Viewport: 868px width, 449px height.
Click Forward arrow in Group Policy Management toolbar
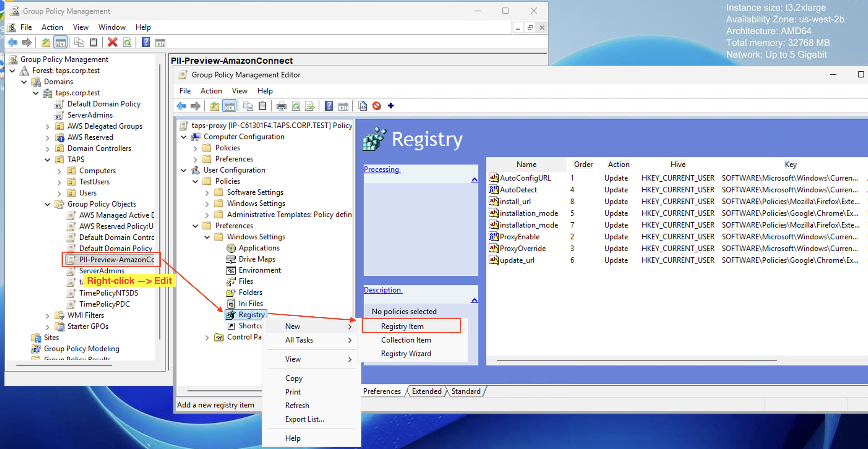(x=26, y=42)
